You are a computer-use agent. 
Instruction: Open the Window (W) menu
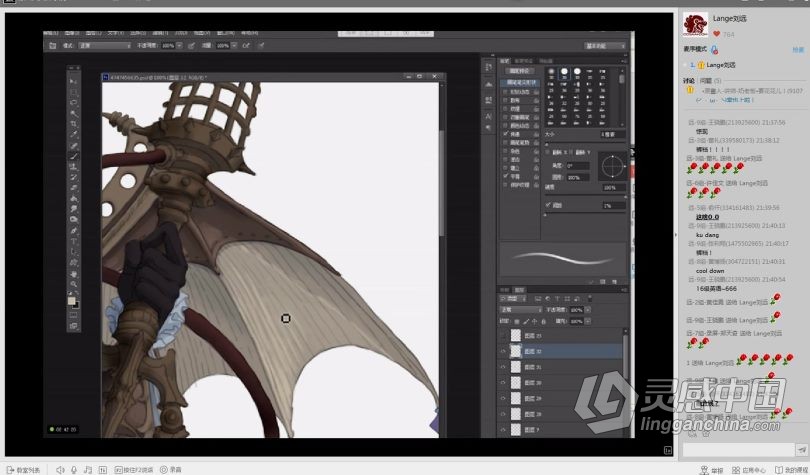click(x=225, y=33)
